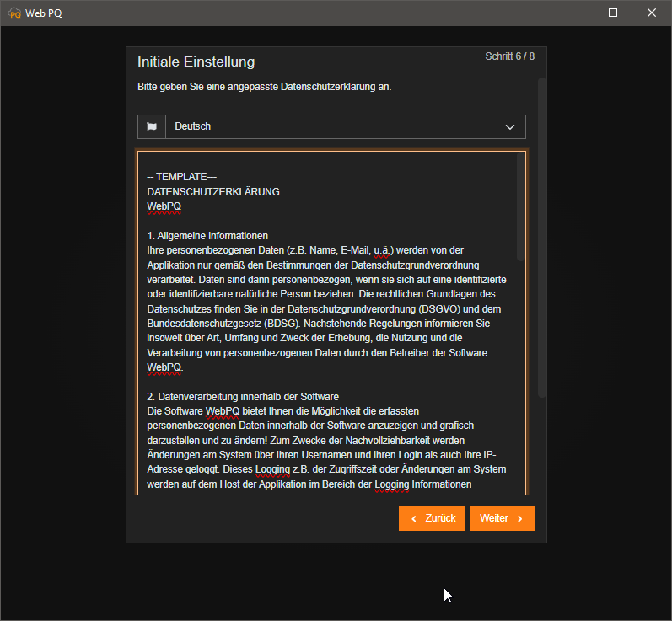The image size is (672, 621).
Task: Minimize the Web PQ window
Action: pyautogui.click(x=574, y=13)
